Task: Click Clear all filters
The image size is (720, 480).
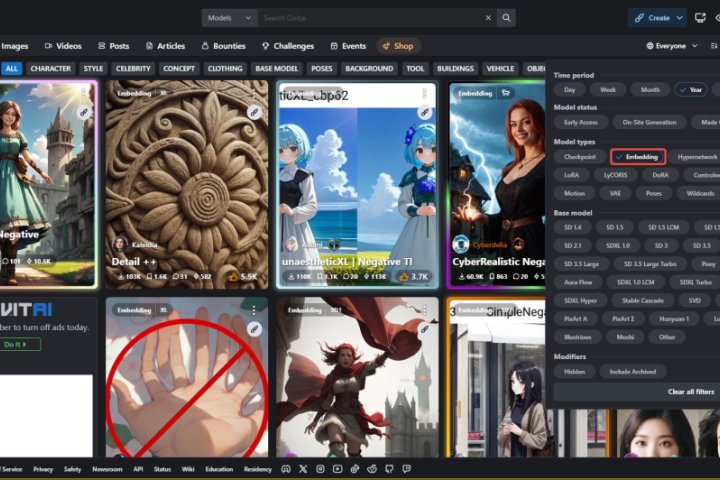Action: [692, 392]
